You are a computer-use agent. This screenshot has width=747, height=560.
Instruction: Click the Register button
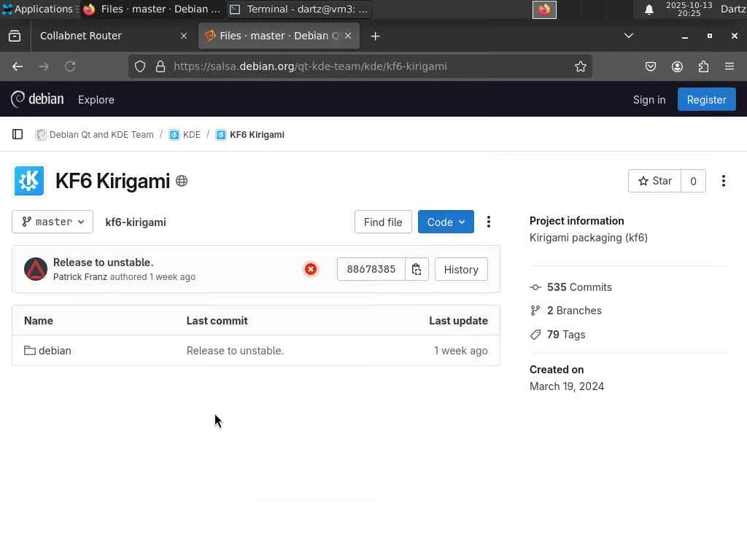coord(706,99)
